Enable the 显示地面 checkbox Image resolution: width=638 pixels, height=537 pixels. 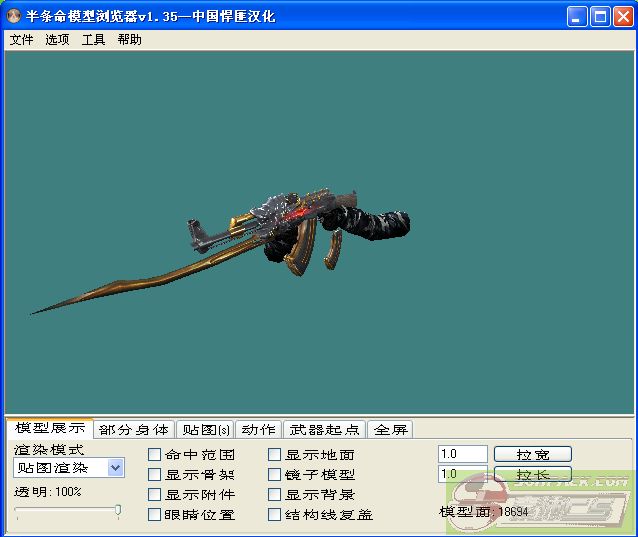(x=275, y=455)
